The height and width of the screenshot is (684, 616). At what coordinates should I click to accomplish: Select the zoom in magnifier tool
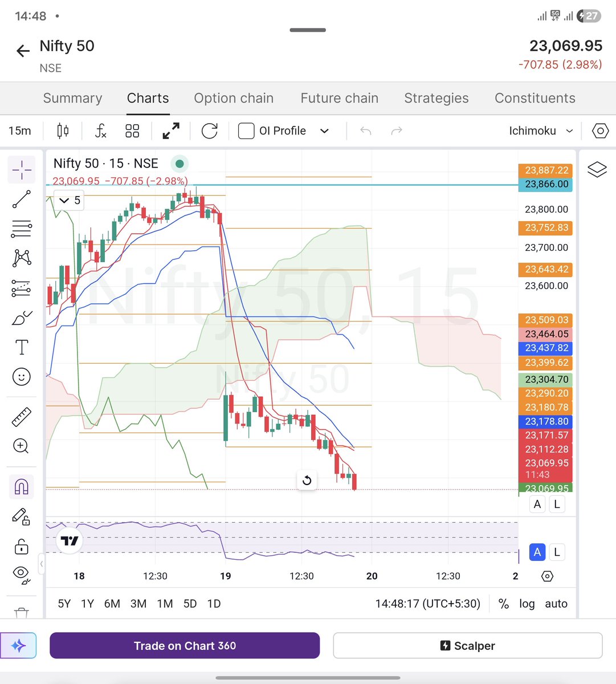click(x=21, y=446)
